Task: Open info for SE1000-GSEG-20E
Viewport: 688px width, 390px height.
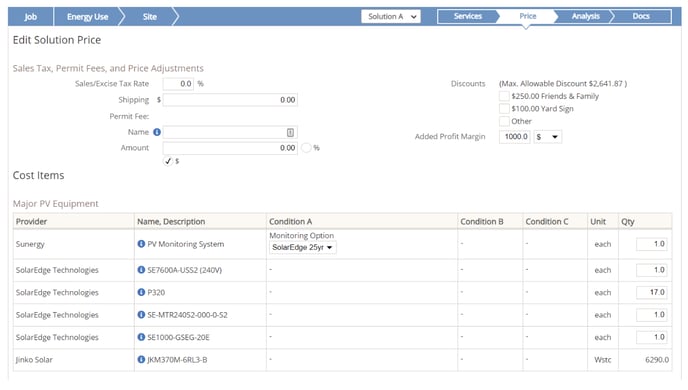Action: pyautogui.click(x=141, y=337)
